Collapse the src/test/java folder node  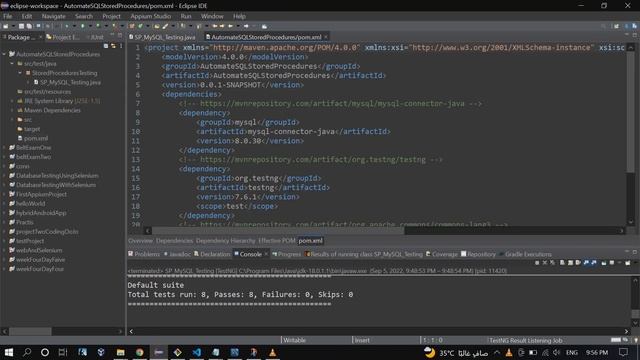click(x=12, y=64)
